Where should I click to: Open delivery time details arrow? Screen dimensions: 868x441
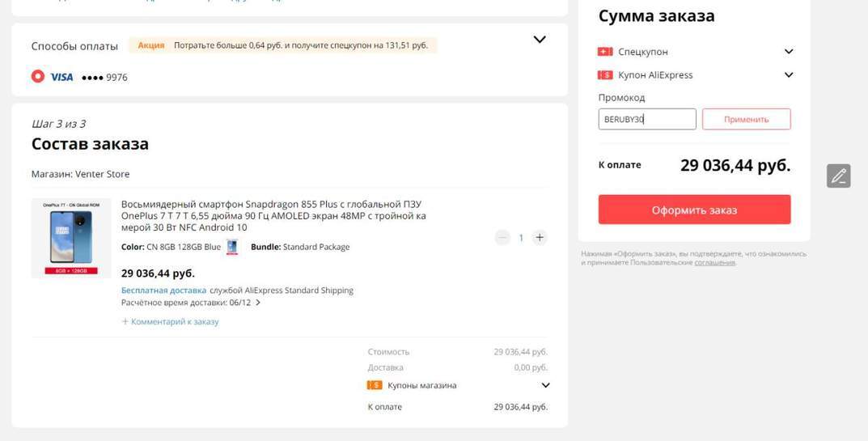point(258,303)
